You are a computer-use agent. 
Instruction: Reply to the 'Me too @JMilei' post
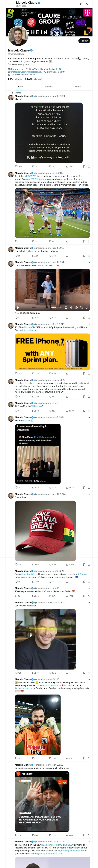coord(16,488)
